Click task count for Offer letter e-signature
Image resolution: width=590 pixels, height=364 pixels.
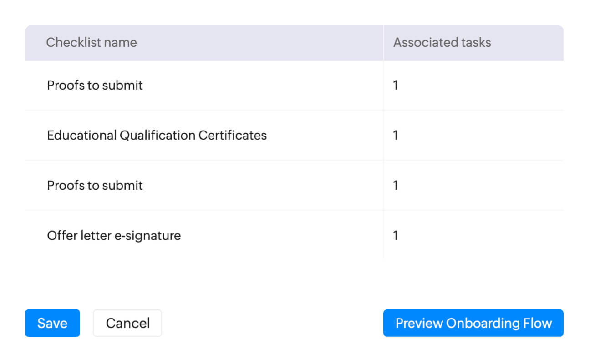(x=396, y=236)
